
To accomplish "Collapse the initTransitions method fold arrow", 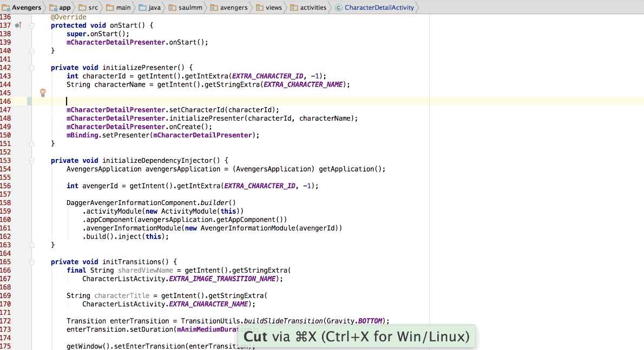I will pos(31,261).
